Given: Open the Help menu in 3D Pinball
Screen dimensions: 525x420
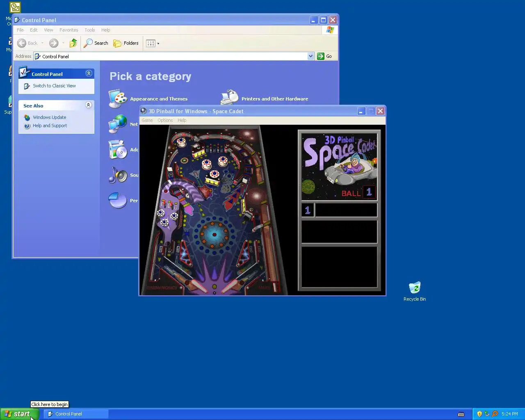Looking at the screenshot, I should [182, 120].
